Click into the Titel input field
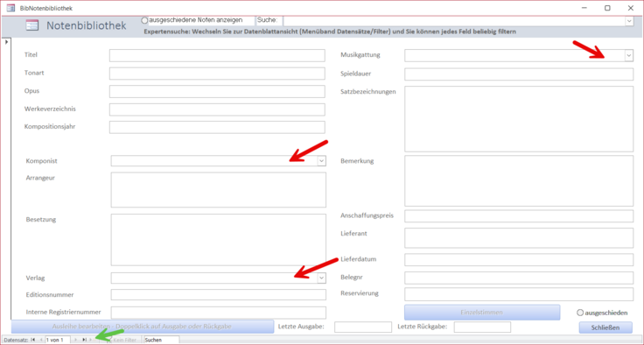 217,55
